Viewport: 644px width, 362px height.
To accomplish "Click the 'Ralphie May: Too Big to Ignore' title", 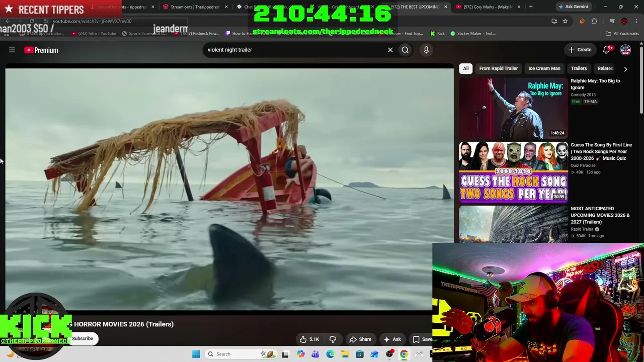I will [x=595, y=84].
